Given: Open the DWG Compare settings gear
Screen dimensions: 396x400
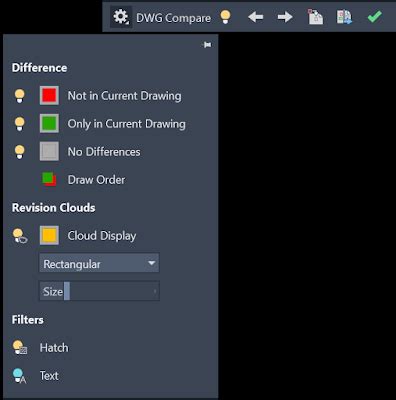Looking at the screenshot, I should tap(121, 17).
